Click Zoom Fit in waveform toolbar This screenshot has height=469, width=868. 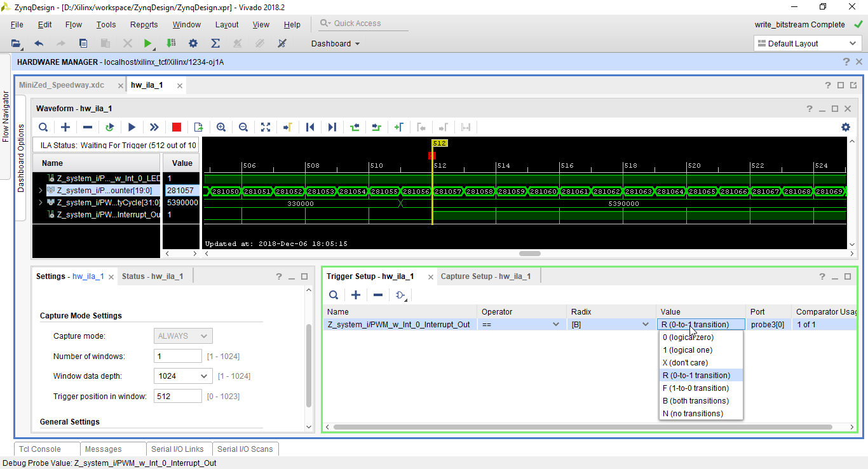pyautogui.click(x=266, y=127)
